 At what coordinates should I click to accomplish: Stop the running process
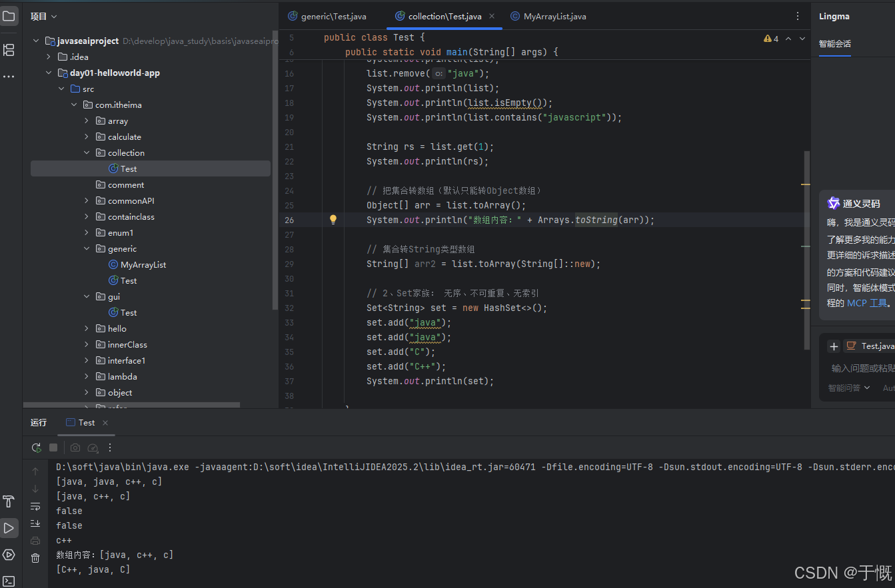53,447
